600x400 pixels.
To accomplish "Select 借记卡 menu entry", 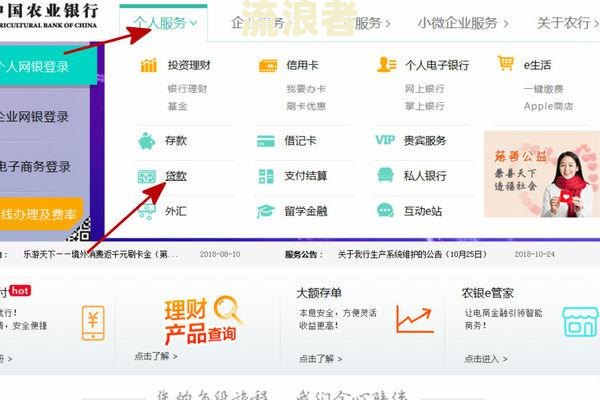I will [300, 141].
